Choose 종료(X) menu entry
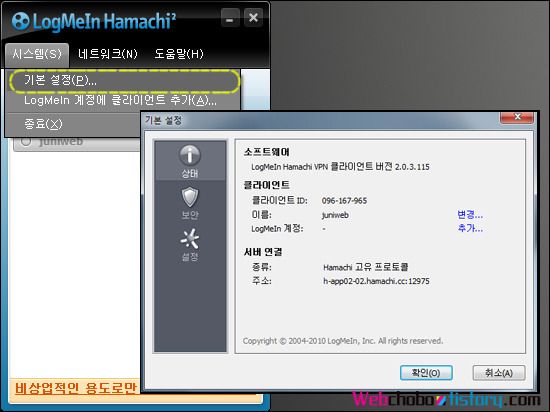 coord(74,124)
